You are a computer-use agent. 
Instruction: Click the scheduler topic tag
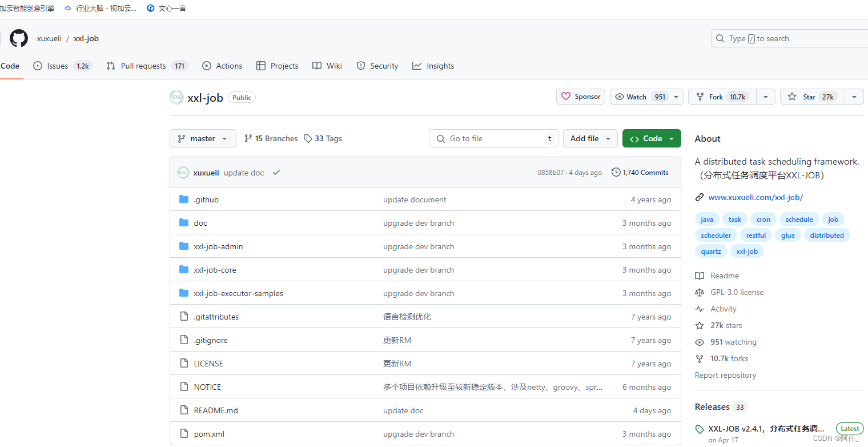coord(716,236)
